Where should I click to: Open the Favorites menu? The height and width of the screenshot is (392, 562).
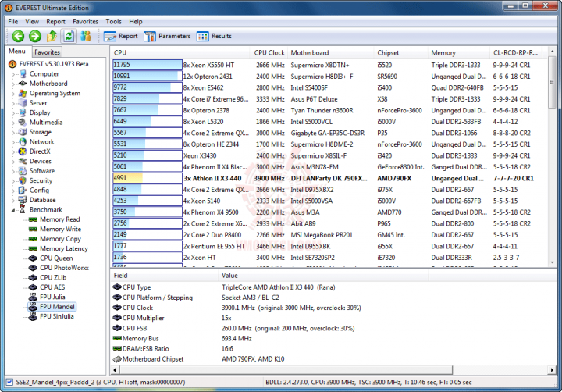pyautogui.click(x=85, y=22)
